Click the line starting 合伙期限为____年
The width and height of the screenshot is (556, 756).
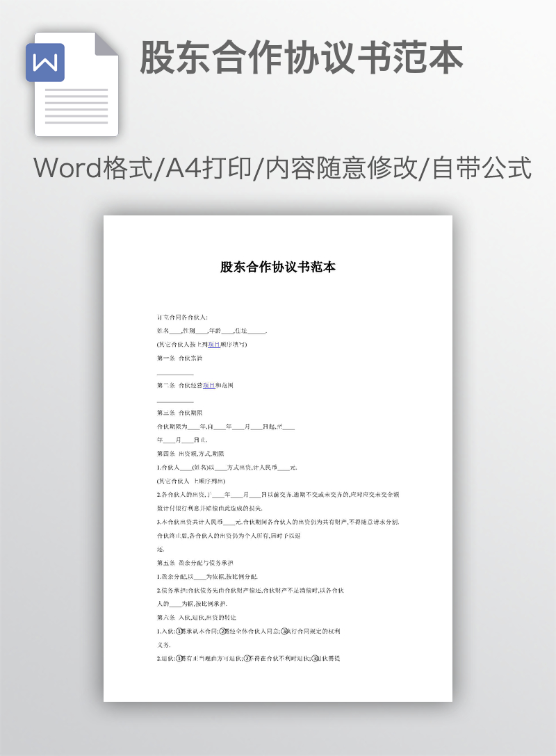[x=226, y=427]
